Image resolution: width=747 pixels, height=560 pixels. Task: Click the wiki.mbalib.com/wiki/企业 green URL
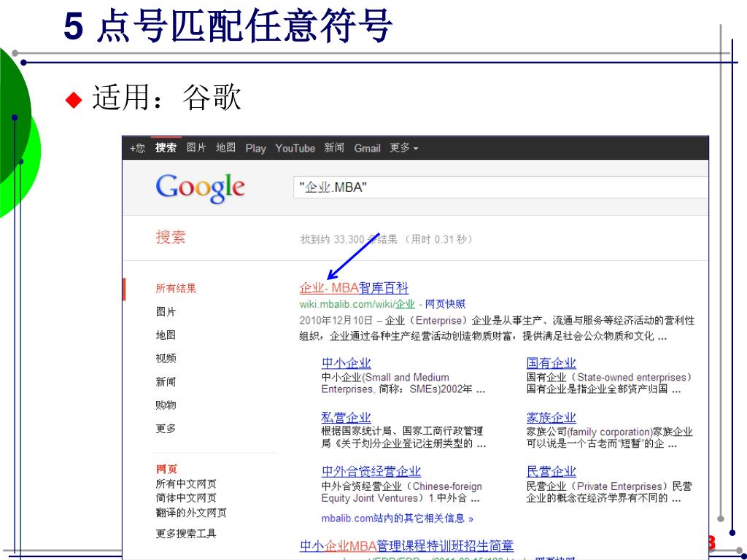coord(357,304)
